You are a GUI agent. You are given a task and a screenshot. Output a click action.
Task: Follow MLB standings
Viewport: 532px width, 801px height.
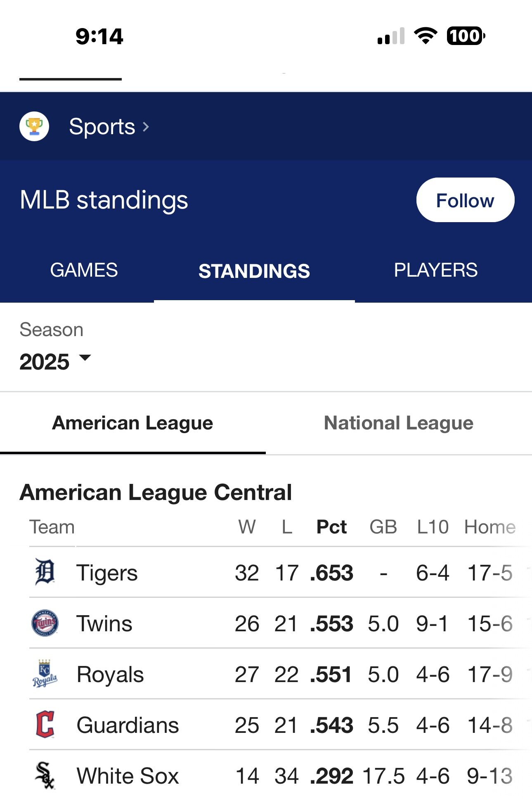[x=465, y=200]
